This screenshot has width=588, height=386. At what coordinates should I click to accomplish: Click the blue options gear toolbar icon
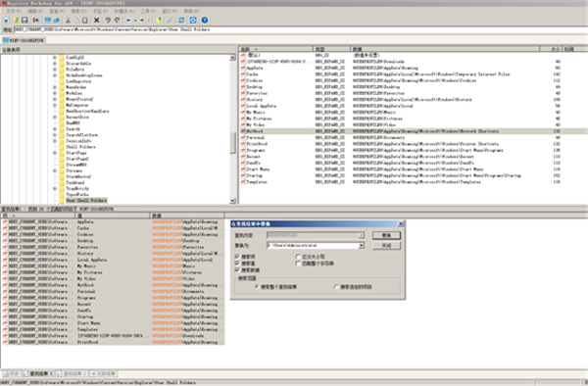click(193, 21)
